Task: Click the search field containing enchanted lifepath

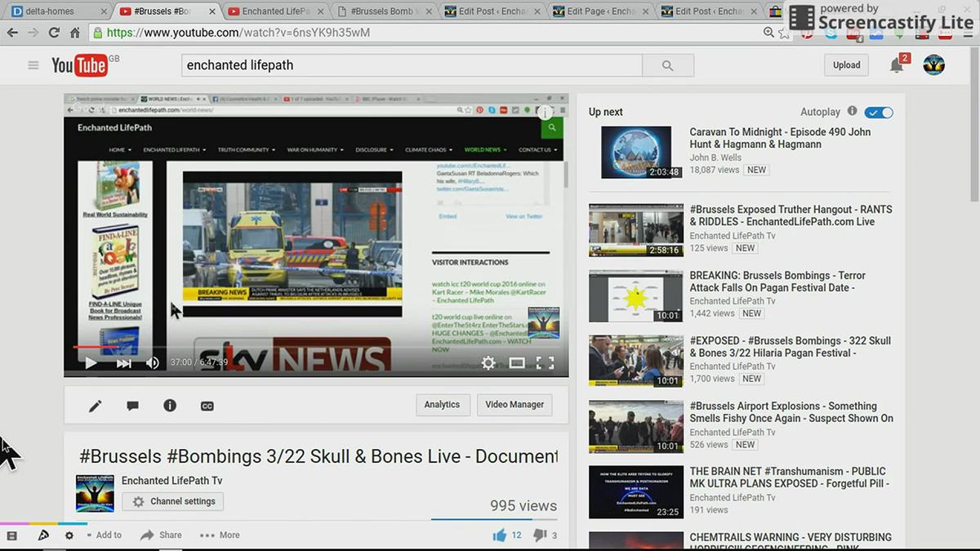Action: click(412, 65)
